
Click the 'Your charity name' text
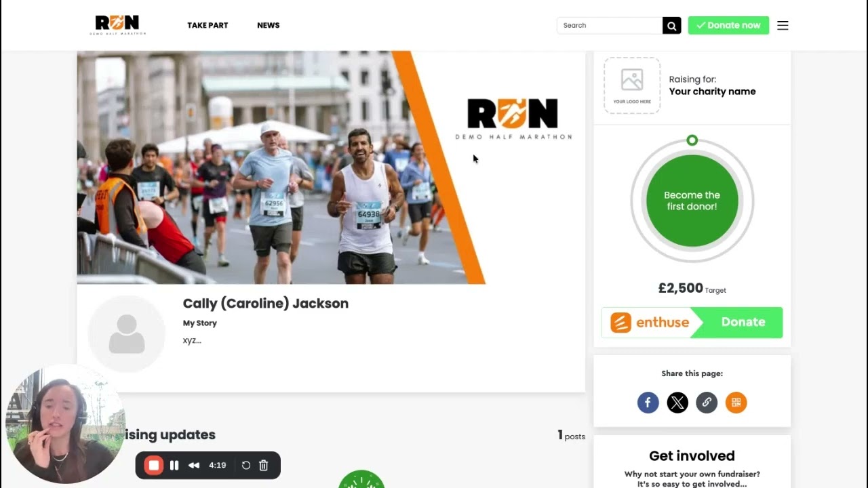coord(712,91)
